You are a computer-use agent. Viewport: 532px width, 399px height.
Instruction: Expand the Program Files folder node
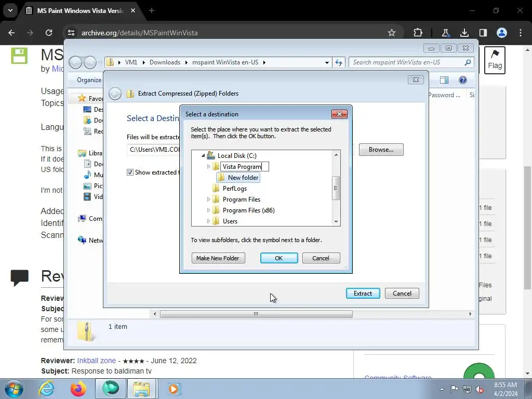tap(208, 199)
